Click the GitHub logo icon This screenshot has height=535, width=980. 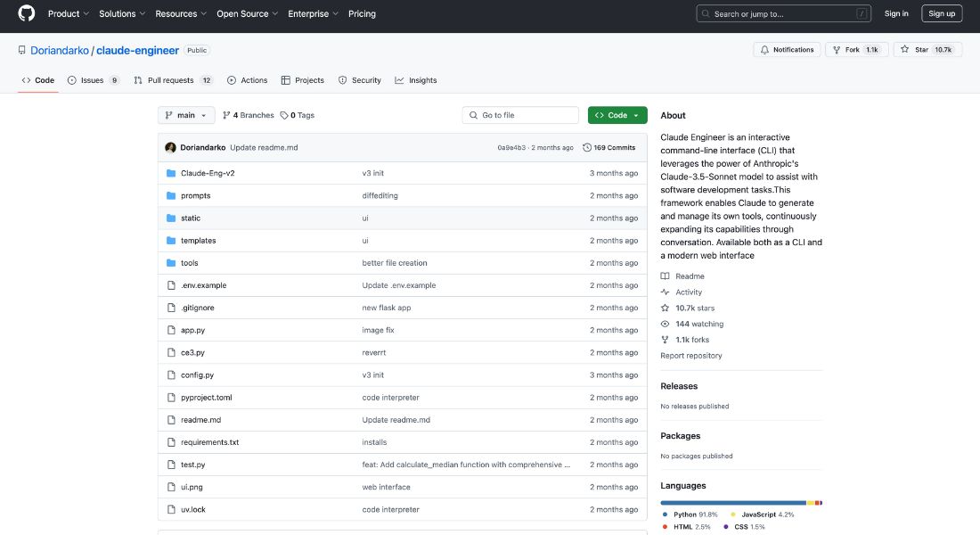pos(25,13)
